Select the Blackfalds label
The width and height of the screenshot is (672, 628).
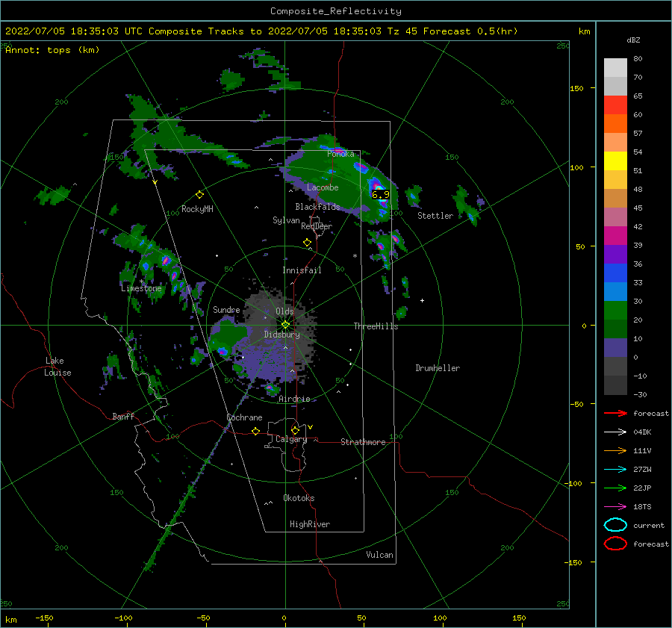[317, 207]
